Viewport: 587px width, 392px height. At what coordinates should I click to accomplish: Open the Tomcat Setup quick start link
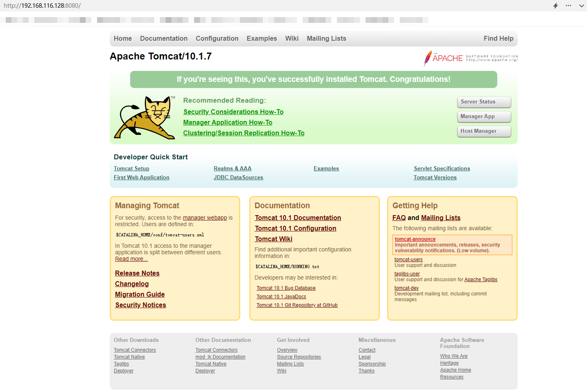tap(131, 168)
